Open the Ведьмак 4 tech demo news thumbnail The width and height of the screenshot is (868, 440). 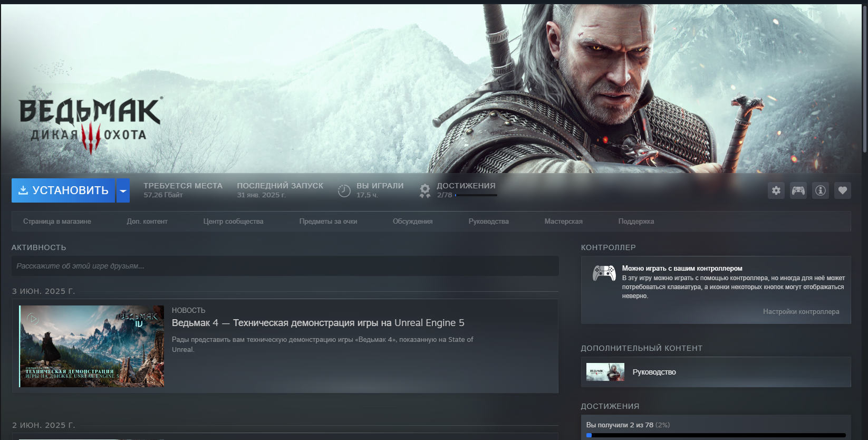click(x=92, y=346)
